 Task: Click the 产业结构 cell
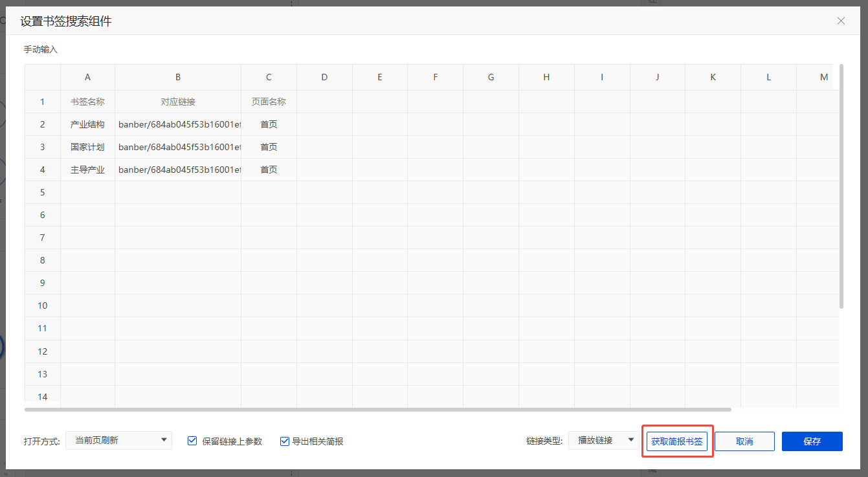click(87, 124)
